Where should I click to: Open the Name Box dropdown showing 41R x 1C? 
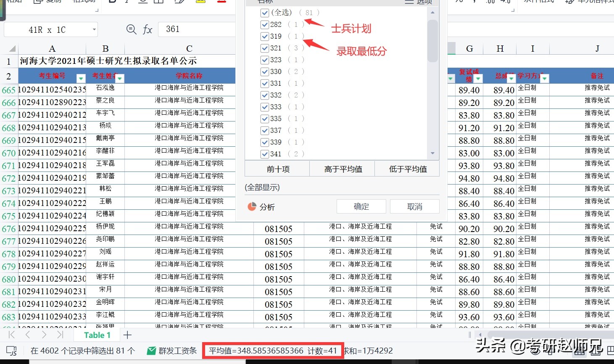(x=94, y=29)
